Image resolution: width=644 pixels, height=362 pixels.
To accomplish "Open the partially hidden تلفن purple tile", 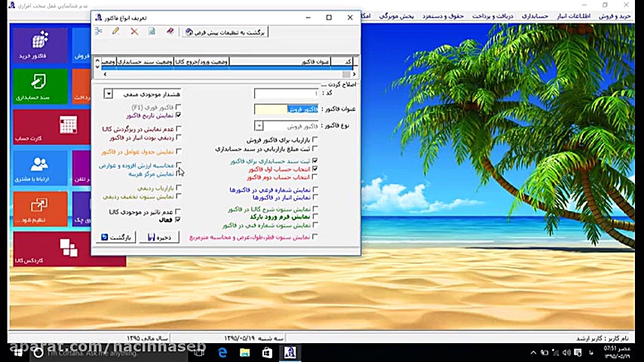I will pyautogui.click(x=81, y=167).
